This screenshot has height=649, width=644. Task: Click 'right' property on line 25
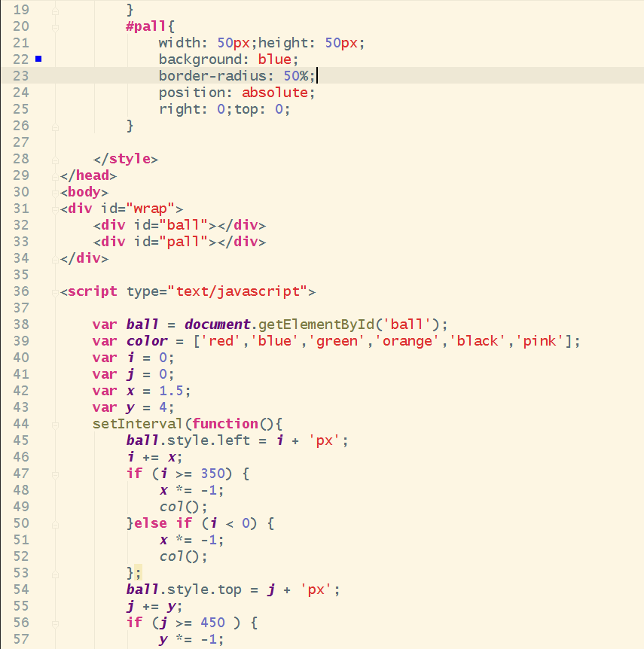[x=179, y=109]
